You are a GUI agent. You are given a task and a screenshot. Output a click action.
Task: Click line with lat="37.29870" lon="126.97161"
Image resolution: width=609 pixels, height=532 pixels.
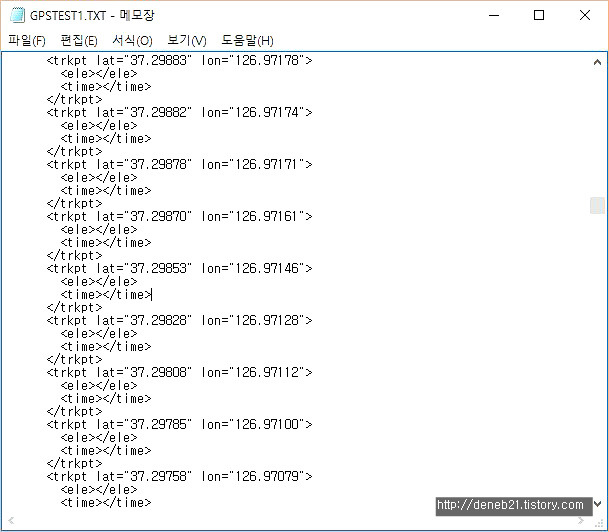(179, 217)
